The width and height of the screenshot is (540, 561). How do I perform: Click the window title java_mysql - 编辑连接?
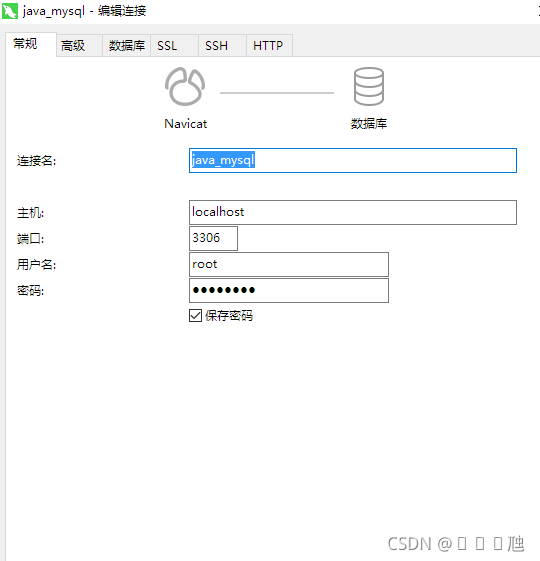point(84,11)
